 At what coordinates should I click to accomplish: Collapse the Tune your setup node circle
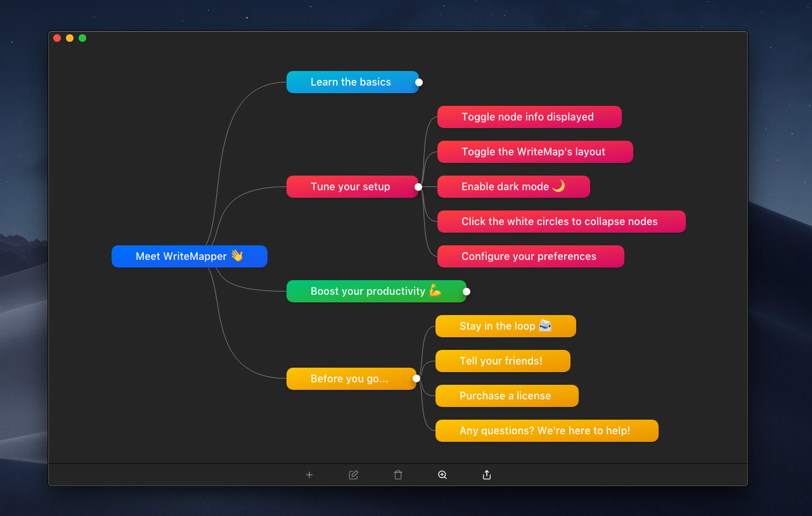click(418, 187)
